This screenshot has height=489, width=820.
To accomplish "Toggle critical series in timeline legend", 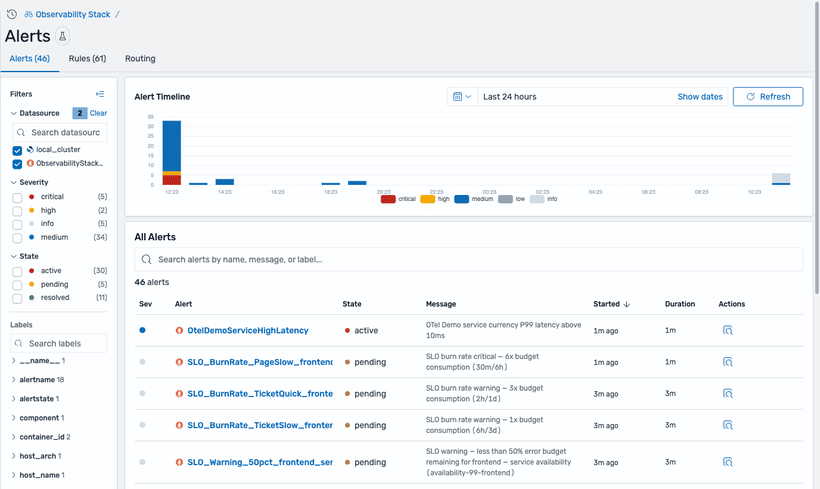I will click(x=398, y=199).
